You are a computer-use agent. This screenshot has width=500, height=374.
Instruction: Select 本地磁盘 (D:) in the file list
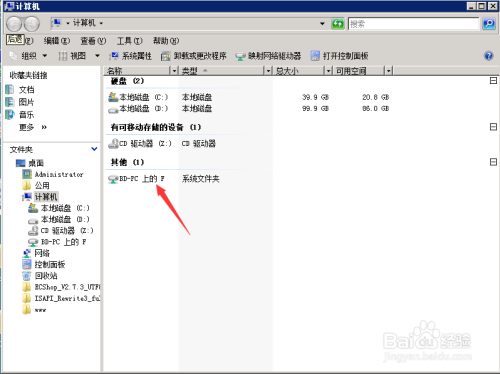(138, 108)
